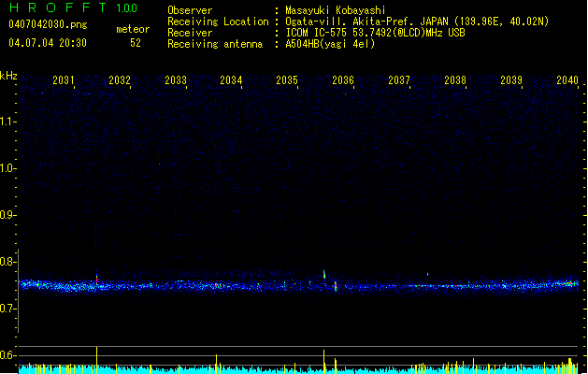Select the file name 0407042030.png
The height and width of the screenshot is (374, 588).
[48, 24]
